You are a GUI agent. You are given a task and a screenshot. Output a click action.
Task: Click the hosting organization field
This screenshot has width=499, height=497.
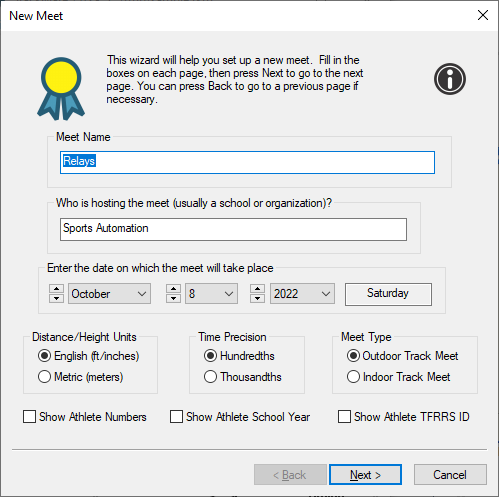tap(233, 229)
